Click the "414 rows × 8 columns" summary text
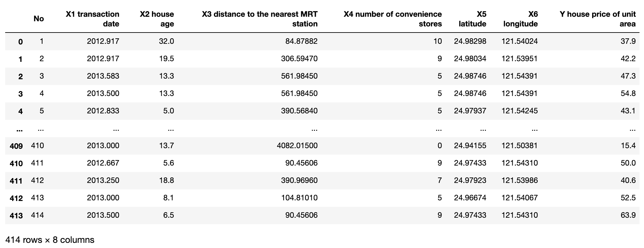The width and height of the screenshot is (644, 248). point(50,240)
